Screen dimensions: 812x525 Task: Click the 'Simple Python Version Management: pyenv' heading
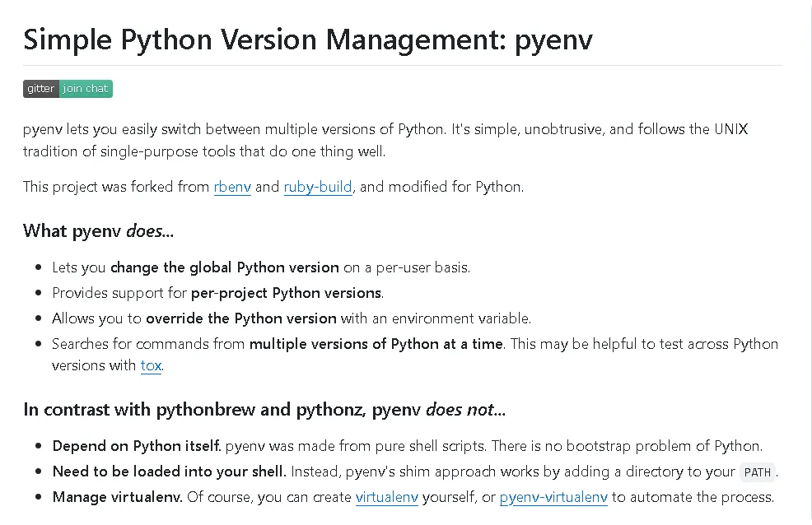coord(307,39)
